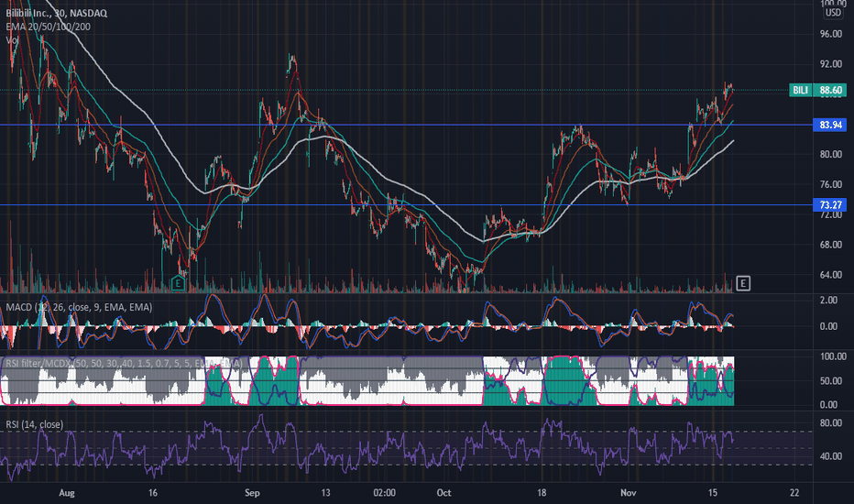Click the 18 date on time axis
Viewport: 854px width, 504px height.
(542, 493)
